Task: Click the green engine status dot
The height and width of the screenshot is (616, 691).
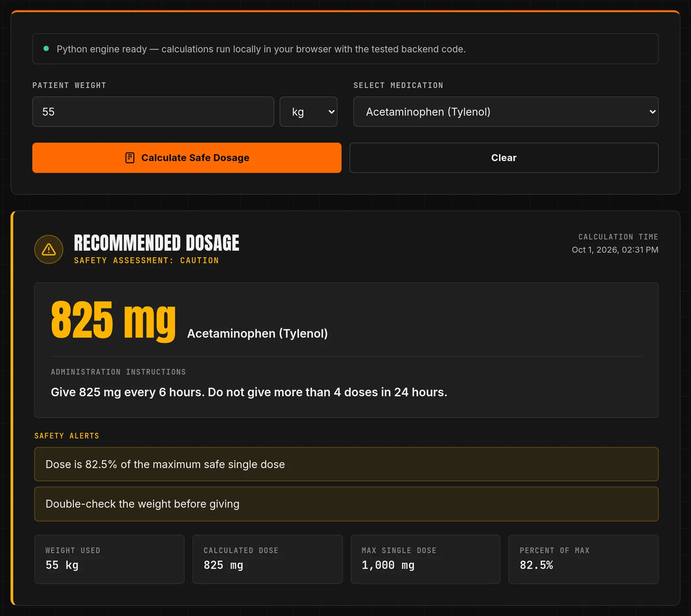Action: click(x=46, y=49)
